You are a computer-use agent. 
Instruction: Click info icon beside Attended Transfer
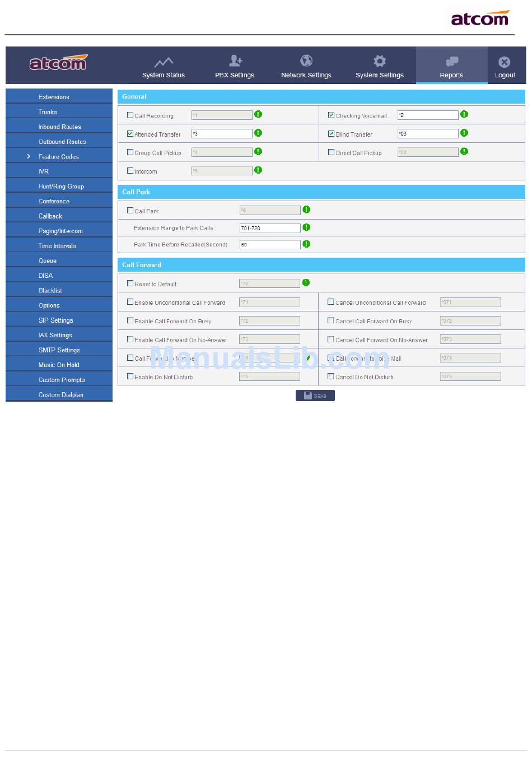point(258,133)
